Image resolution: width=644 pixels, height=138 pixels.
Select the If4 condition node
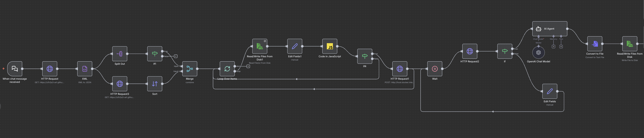365,56
